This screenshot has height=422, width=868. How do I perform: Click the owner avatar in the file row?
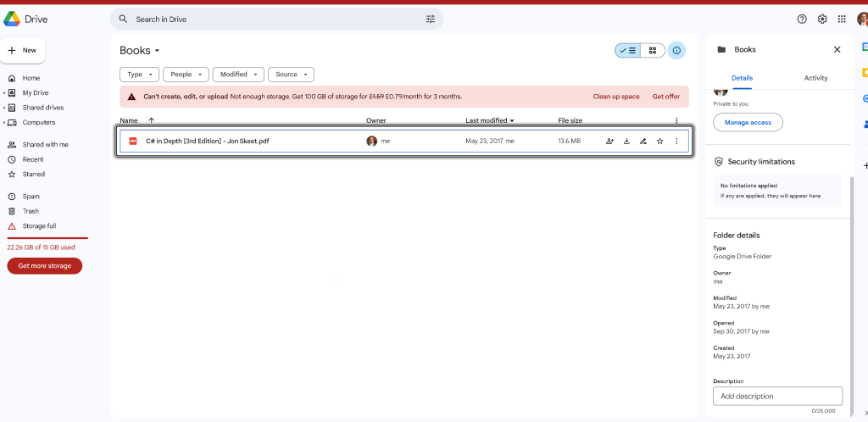coord(371,141)
